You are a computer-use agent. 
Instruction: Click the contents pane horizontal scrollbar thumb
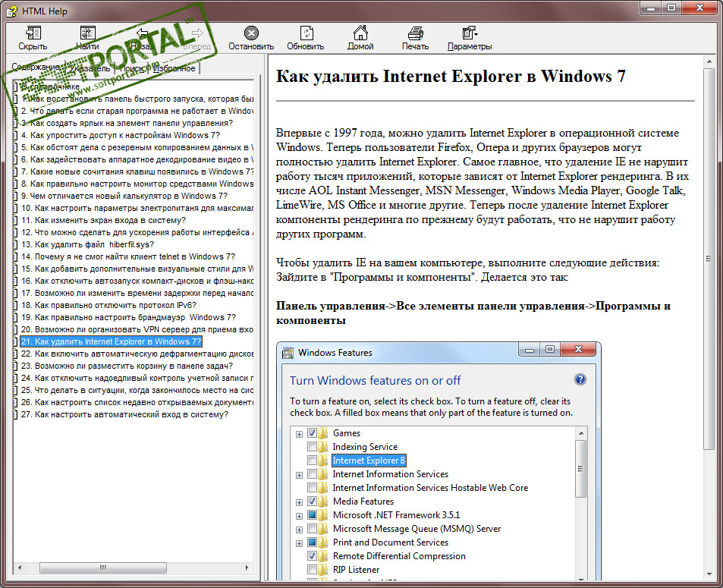[103, 568]
